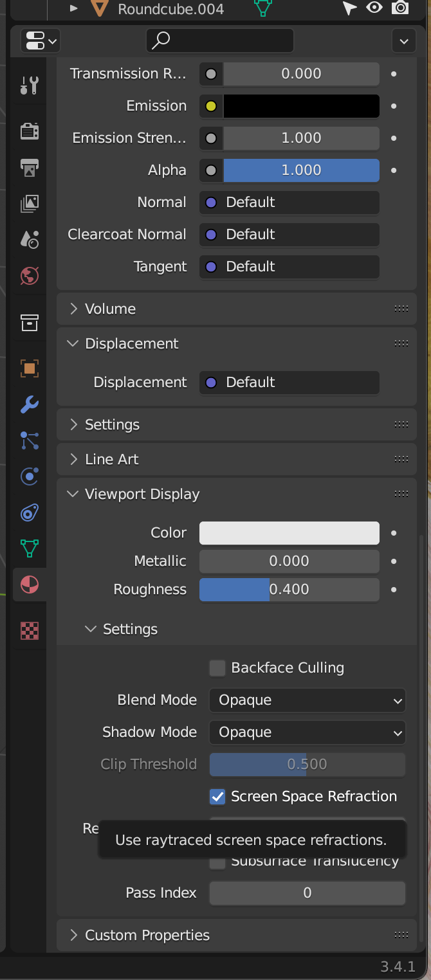The image size is (431, 980).
Task: Open the Render properties tab
Action: click(x=30, y=131)
